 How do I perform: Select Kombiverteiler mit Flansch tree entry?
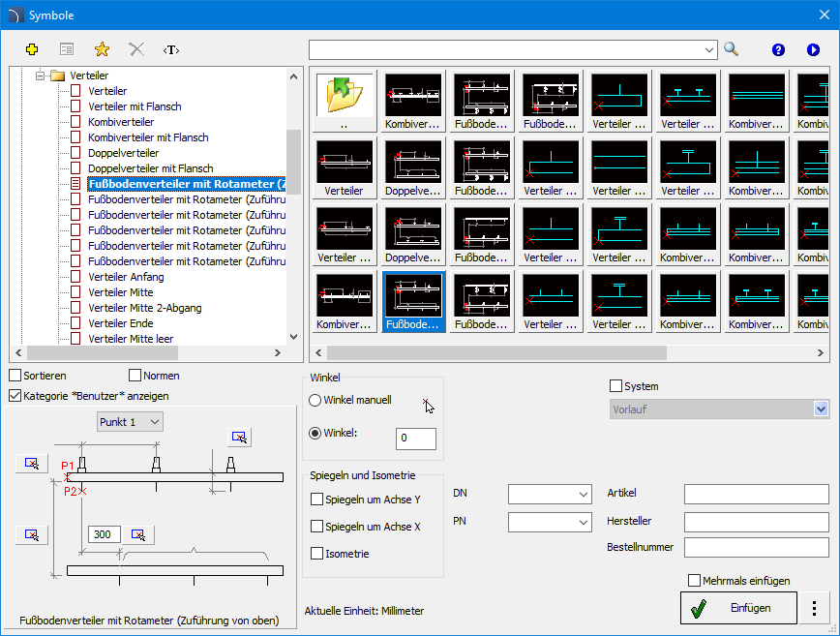pyautogui.click(x=147, y=137)
